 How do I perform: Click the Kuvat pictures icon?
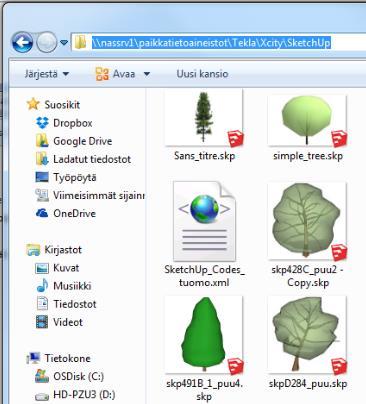click(42, 268)
